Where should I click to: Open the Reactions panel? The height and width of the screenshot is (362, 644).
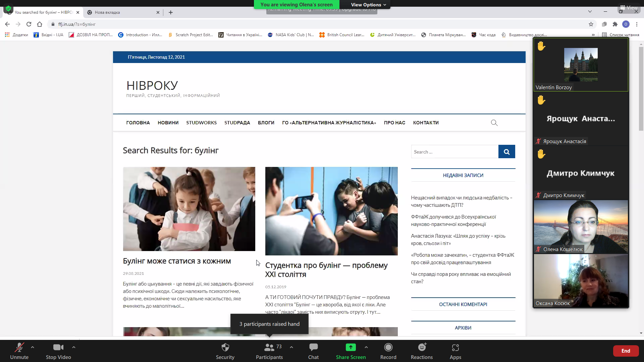coord(422,350)
